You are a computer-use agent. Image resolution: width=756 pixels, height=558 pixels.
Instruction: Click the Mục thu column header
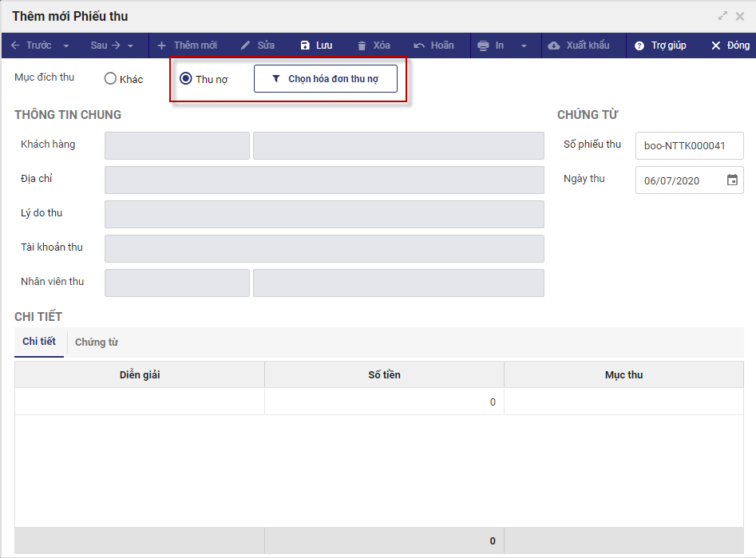click(624, 374)
